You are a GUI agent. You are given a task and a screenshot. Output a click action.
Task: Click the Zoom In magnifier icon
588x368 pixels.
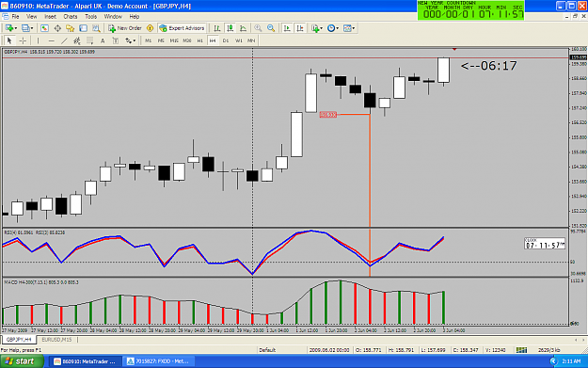pos(258,28)
